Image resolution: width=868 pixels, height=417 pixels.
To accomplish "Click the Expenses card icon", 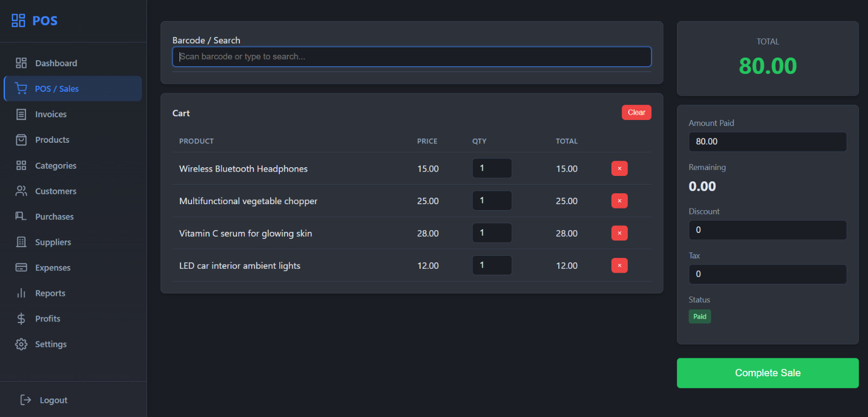I will [21, 267].
